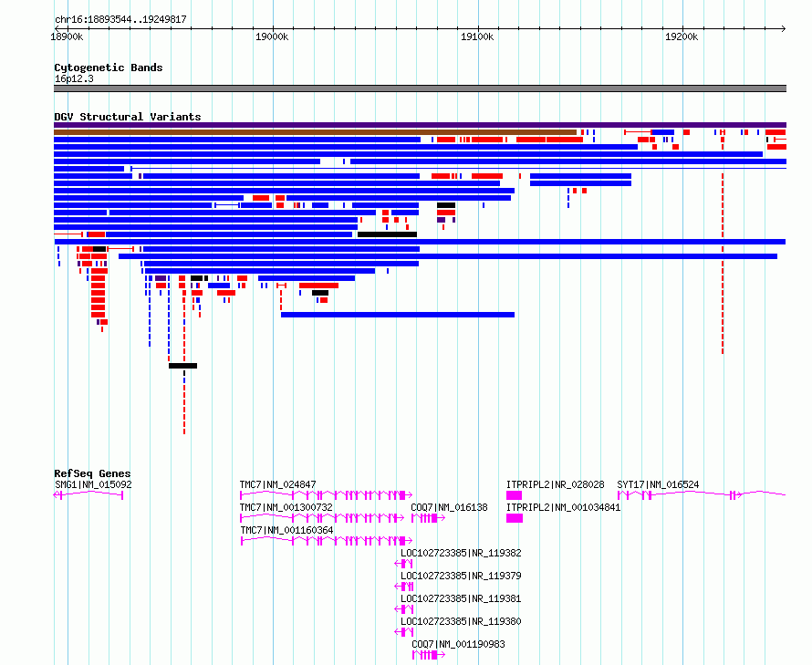Click the chr16:18893544..19249817 coordinate label

tap(120, 20)
